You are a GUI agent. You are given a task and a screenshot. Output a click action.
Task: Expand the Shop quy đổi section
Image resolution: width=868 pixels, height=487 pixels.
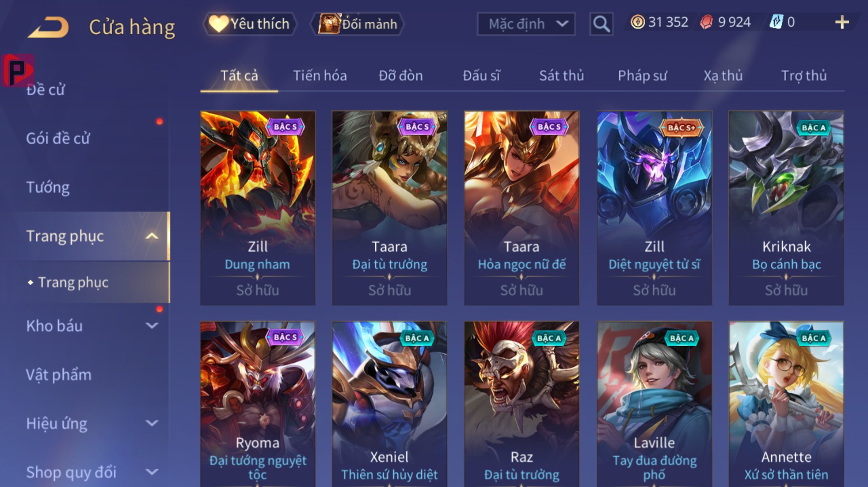pyautogui.click(x=152, y=472)
